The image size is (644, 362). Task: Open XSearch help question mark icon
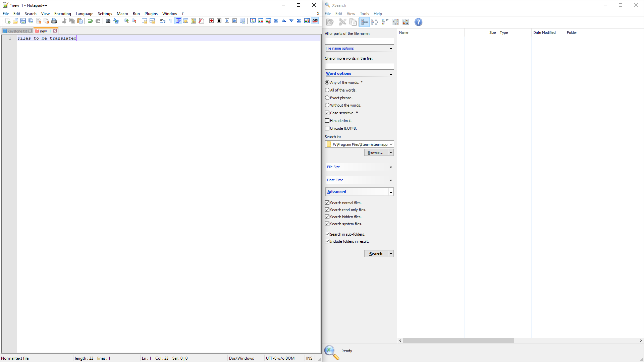[418, 22]
